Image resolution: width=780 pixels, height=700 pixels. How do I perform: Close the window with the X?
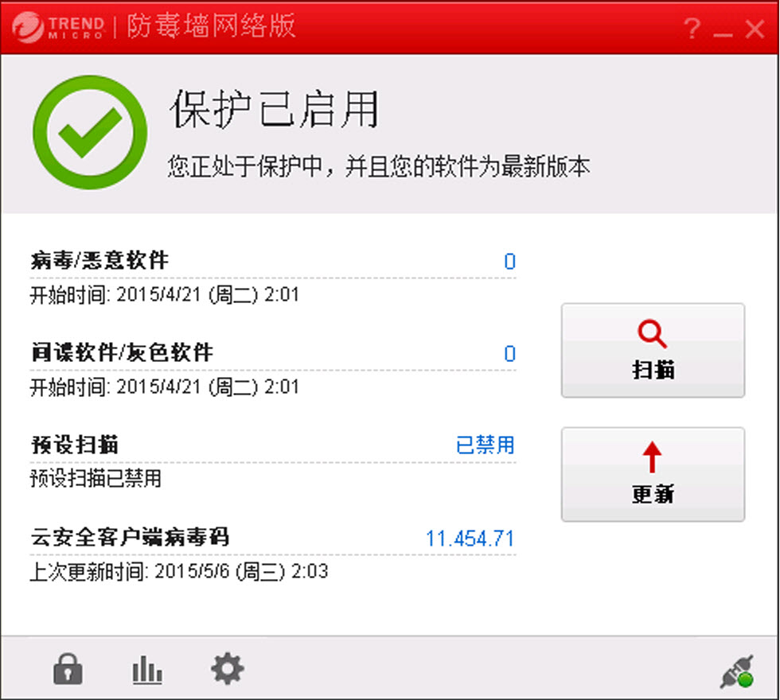coord(755,29)
